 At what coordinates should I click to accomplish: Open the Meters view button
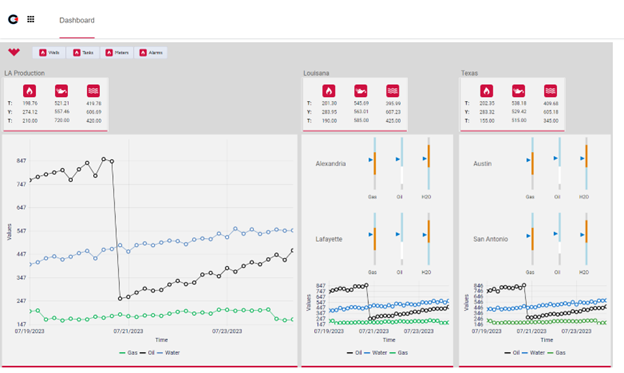117,53
